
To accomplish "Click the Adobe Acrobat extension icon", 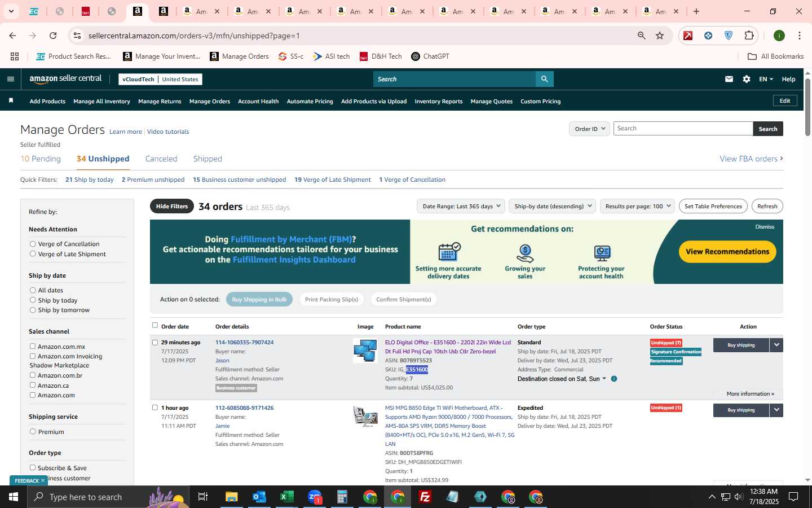I will (688, 36).
